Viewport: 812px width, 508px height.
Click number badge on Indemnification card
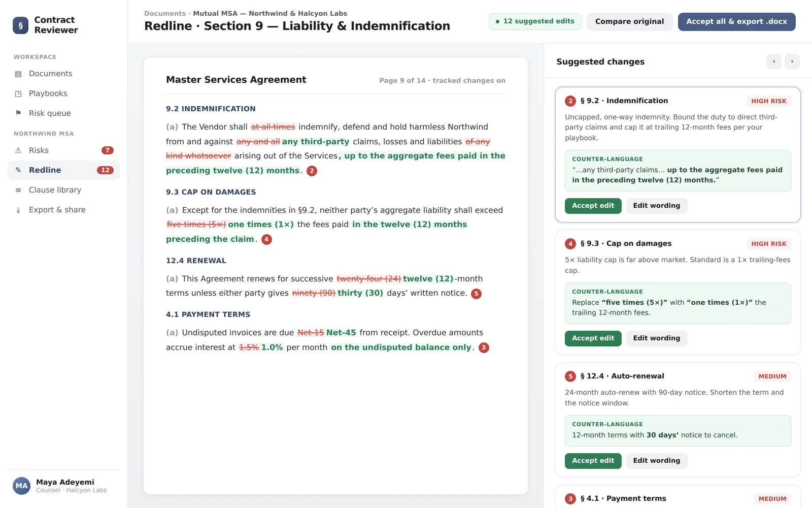tap(570, 101)
